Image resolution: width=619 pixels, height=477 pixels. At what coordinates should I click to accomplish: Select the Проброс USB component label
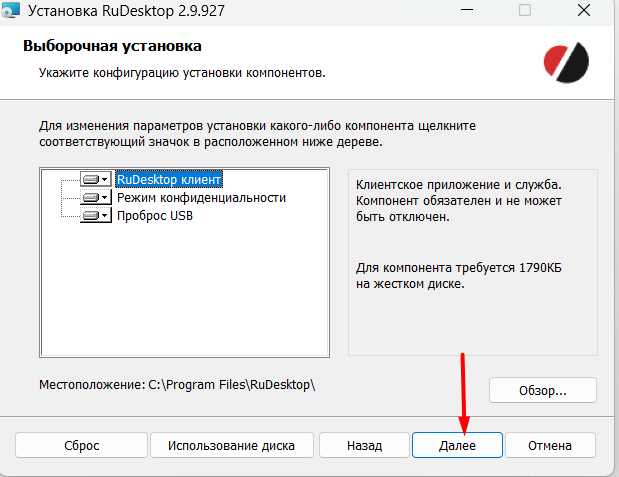point(155,216)
